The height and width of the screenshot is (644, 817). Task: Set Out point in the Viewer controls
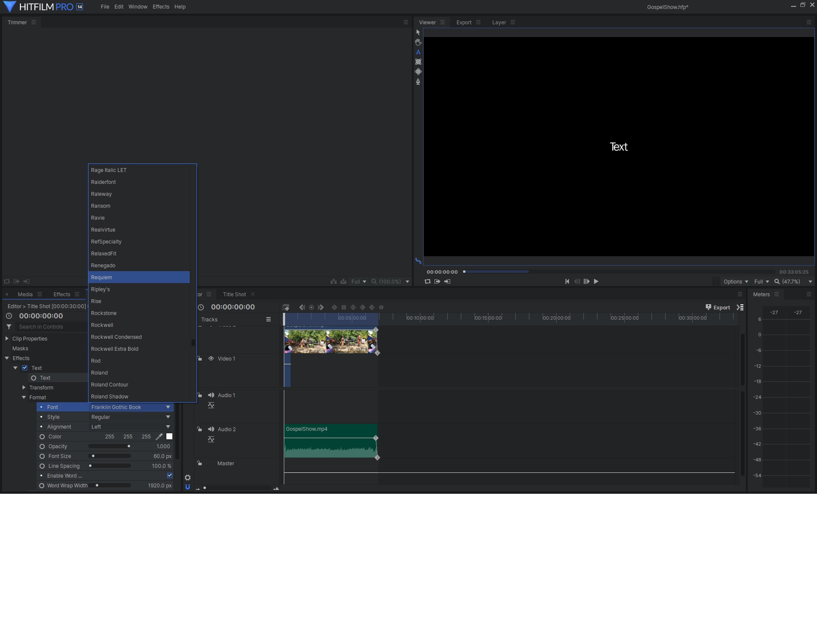(447, 281)
